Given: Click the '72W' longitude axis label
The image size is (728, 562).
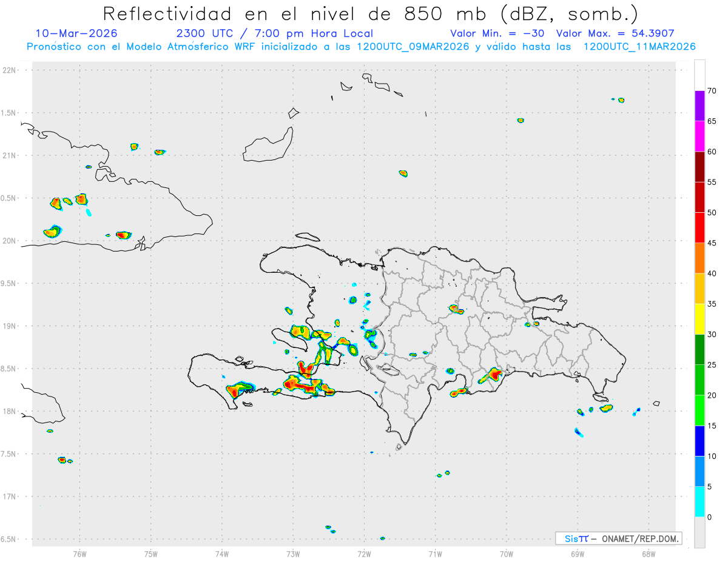Looking at the screenshot, I should (364, 553).
